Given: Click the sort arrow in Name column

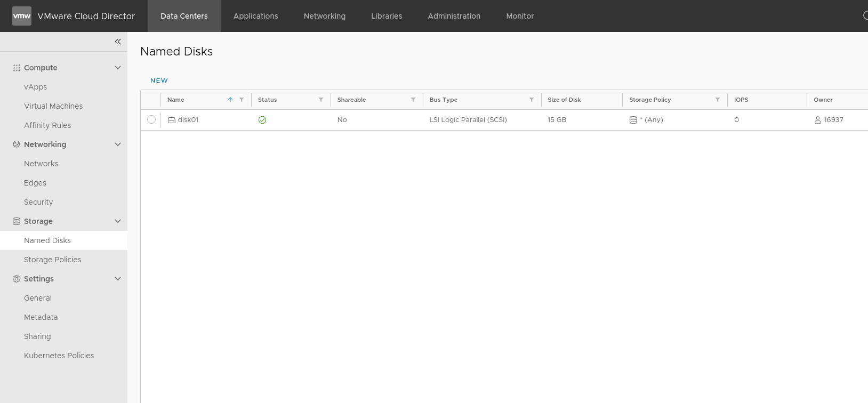Looking at the screenshot, I should [230, 100].
